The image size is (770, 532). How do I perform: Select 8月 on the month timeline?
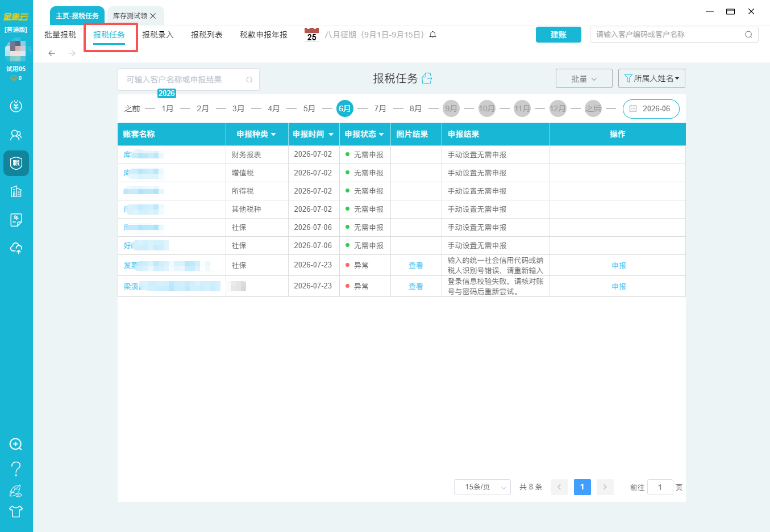click(416, 108)
